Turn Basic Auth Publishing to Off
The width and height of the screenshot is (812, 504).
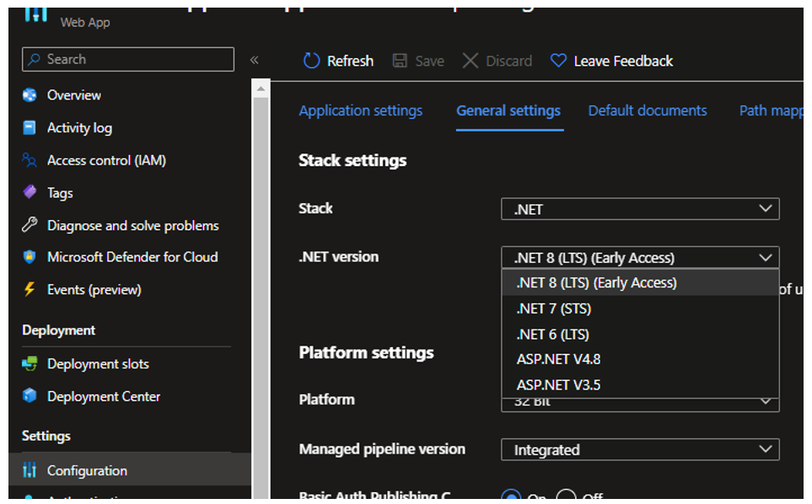[x=568, y=496]
